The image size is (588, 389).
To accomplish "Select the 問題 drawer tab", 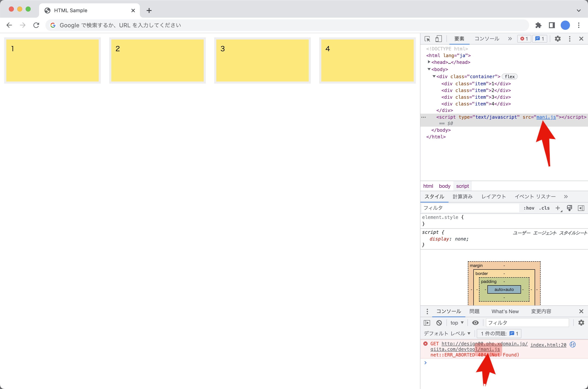I will (474, 311).
